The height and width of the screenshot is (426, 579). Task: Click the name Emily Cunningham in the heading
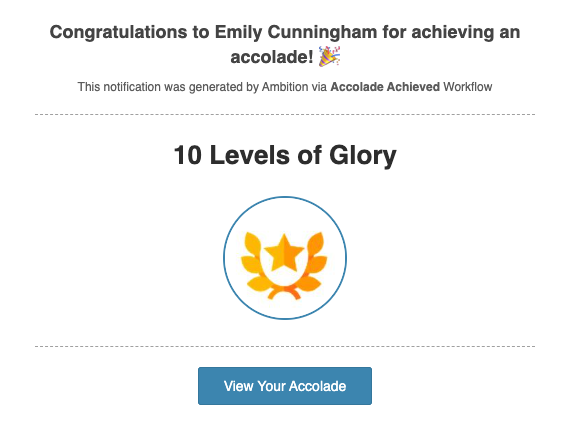(296, 32)
